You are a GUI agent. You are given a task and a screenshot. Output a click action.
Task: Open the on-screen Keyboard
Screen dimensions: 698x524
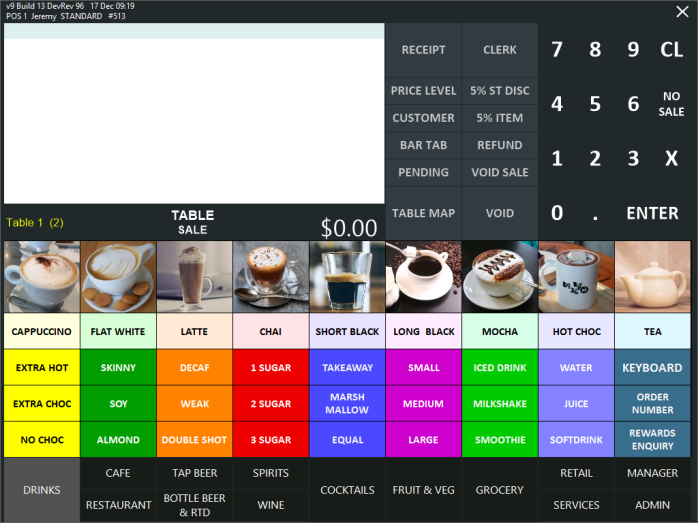pos(652,368)
